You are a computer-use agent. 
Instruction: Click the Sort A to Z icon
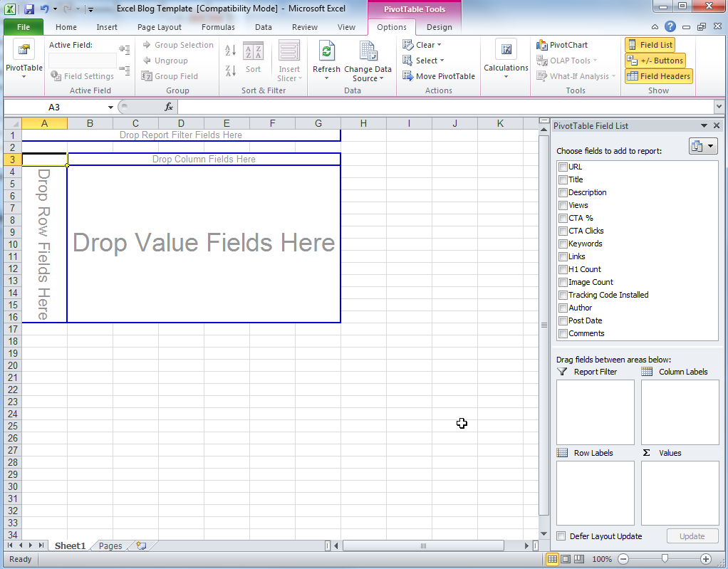(230, 50)
